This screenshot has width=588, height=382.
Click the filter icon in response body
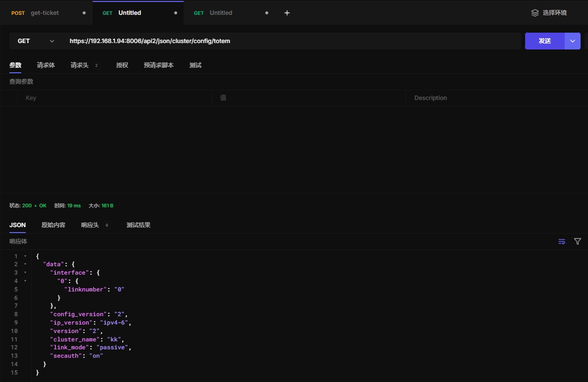point(577,241)
